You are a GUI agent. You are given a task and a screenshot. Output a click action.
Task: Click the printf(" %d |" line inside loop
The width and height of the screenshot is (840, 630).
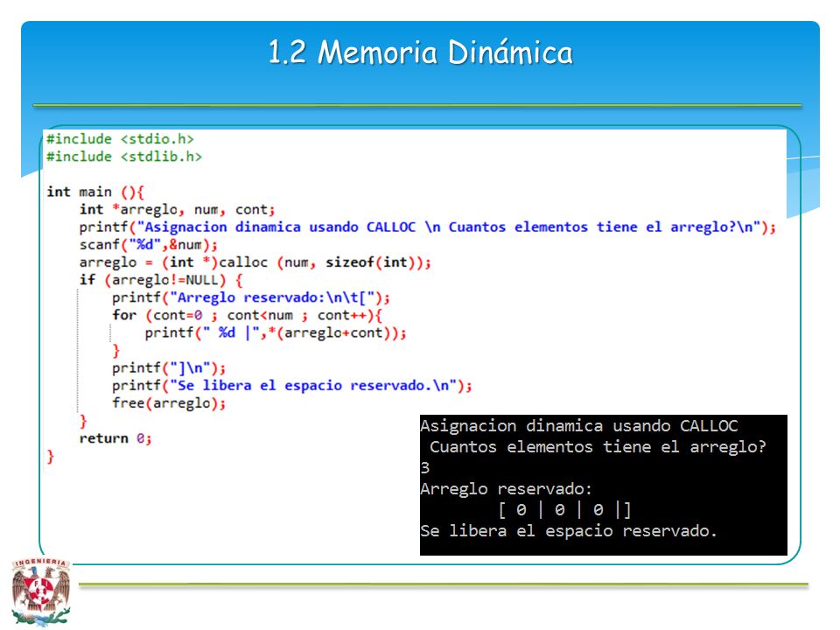click(x=276, y=333)
